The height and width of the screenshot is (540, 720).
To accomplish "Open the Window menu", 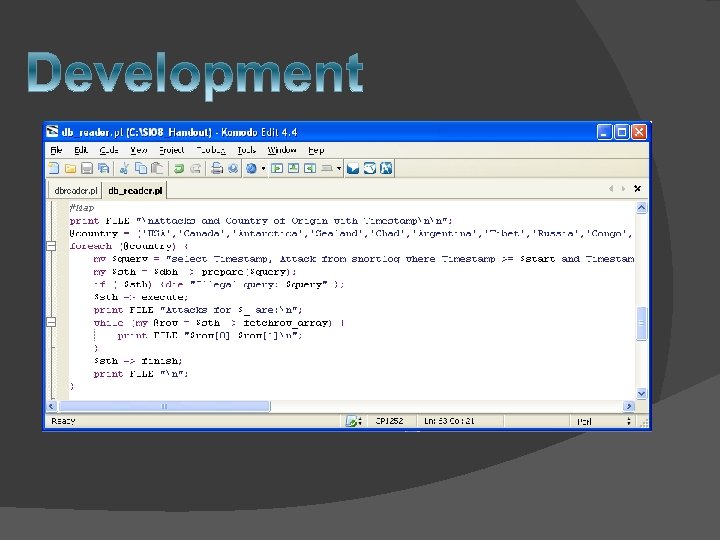I will [x=281, y=150].
